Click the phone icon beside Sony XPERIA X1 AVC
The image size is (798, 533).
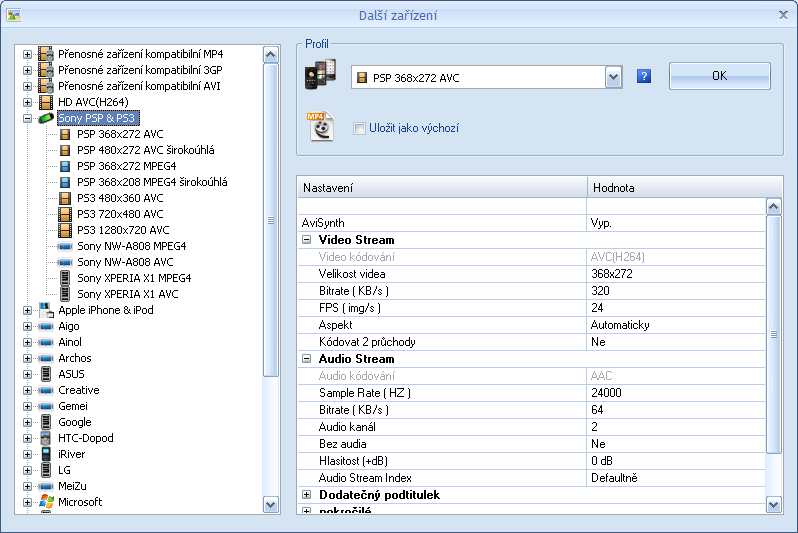pyautogui.click(x=65, y=294)
